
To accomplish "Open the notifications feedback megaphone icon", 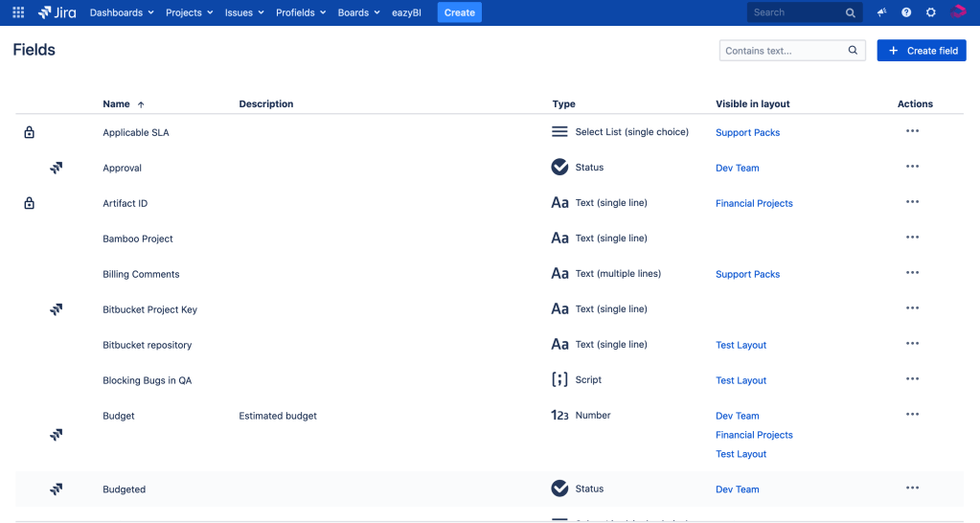I will pyautogui.click(x=881, y=12).
